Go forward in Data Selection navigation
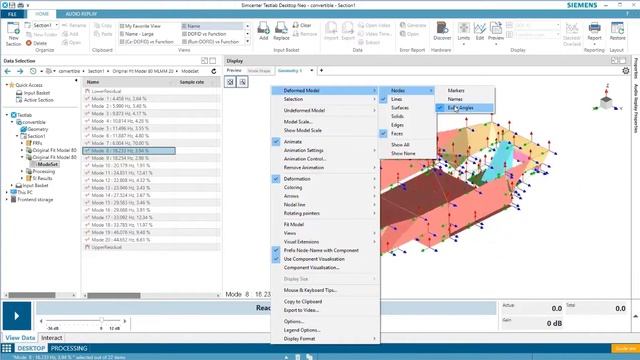The image size is (640, 360). click(20, 71)
